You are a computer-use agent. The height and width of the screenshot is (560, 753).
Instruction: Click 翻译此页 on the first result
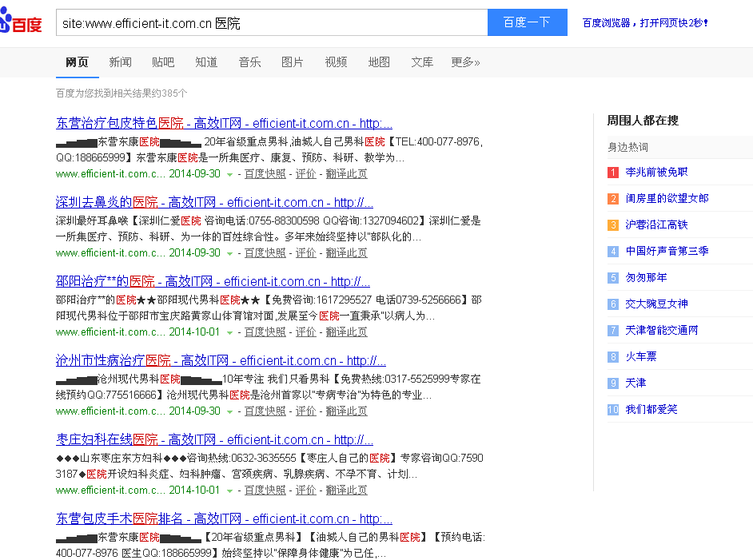[346, 173]
